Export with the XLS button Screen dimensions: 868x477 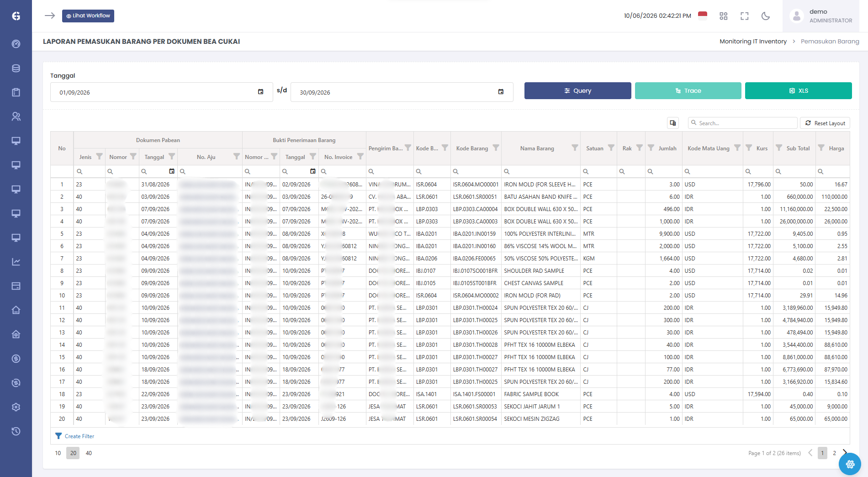(x=798, y=90)
